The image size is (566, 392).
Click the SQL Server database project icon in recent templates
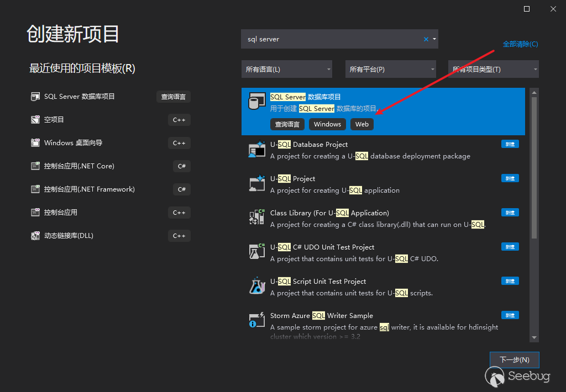click(35, 97)
